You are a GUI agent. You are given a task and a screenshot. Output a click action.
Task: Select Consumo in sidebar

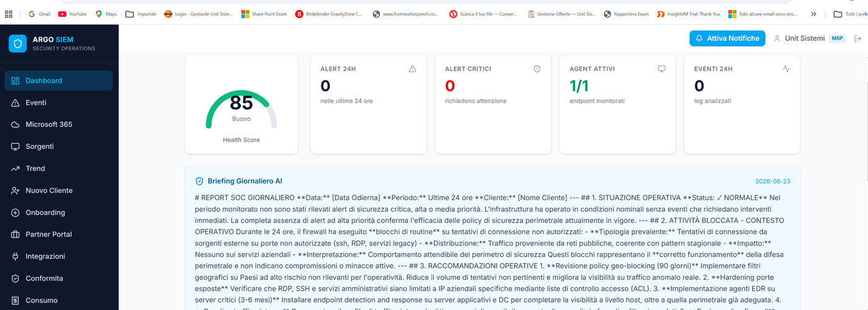click(x=59, y=301)
